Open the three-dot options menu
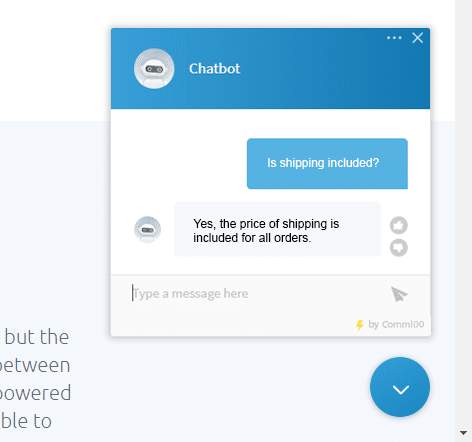 394,38
